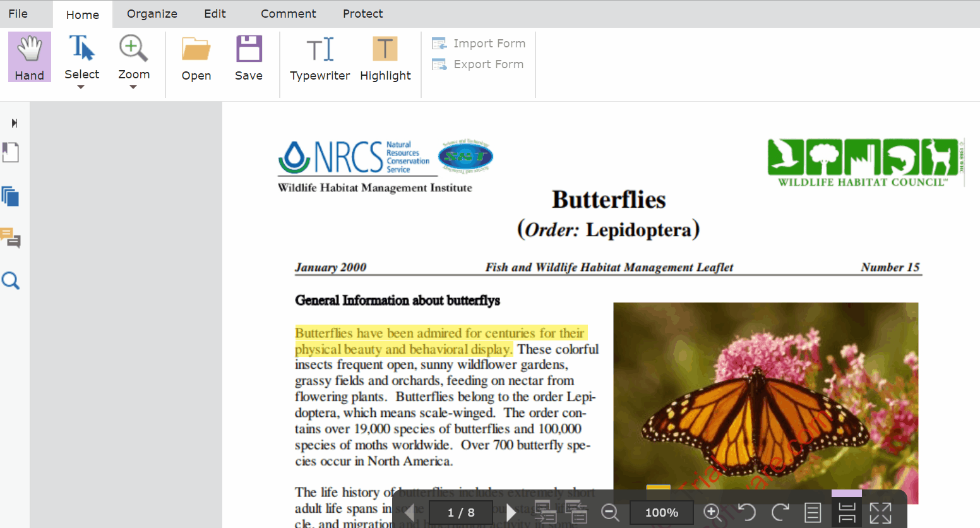Toggle fullscreen mode
Image resolution: width=980 pixels, height=528 pixels.
[x=880, y=512]
